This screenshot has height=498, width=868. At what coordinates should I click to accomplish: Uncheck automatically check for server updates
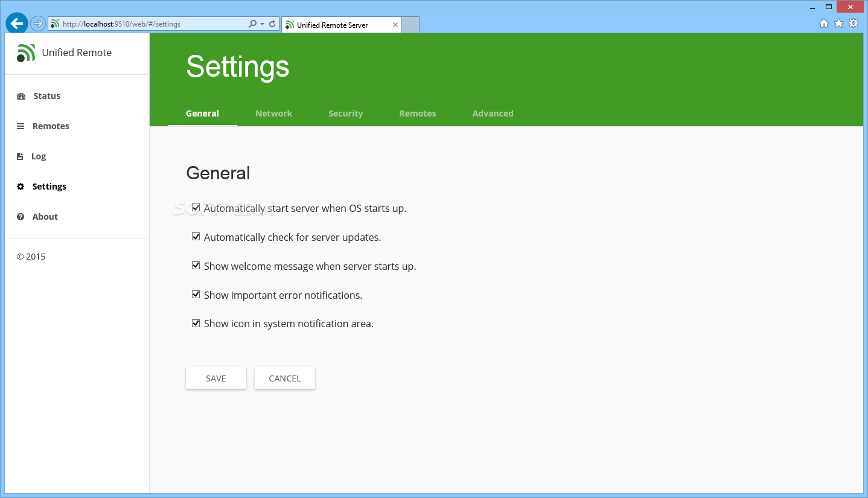point(196,237)
